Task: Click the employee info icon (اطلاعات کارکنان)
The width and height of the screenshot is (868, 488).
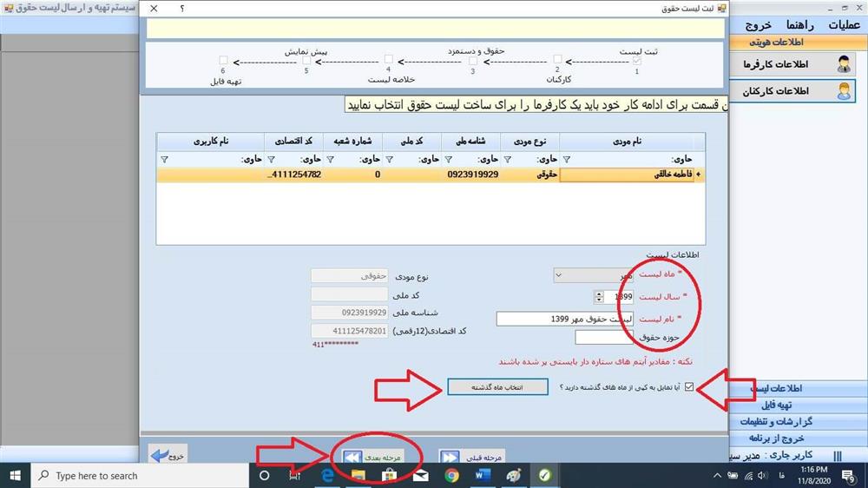Action: [843, 91]
